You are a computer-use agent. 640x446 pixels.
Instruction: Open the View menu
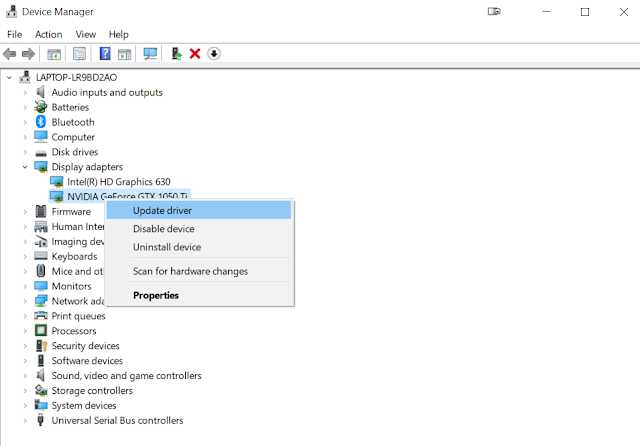86,34
